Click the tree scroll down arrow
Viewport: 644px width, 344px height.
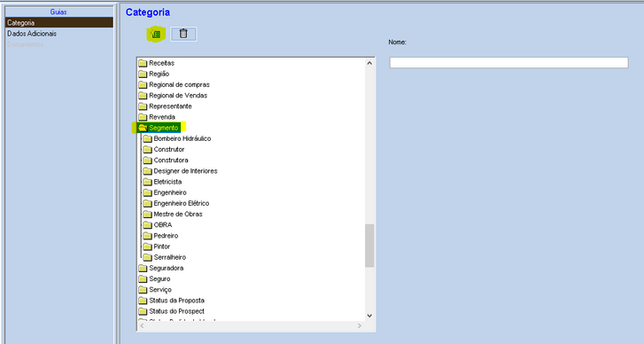pyautogui.click(x=369, y=316)
